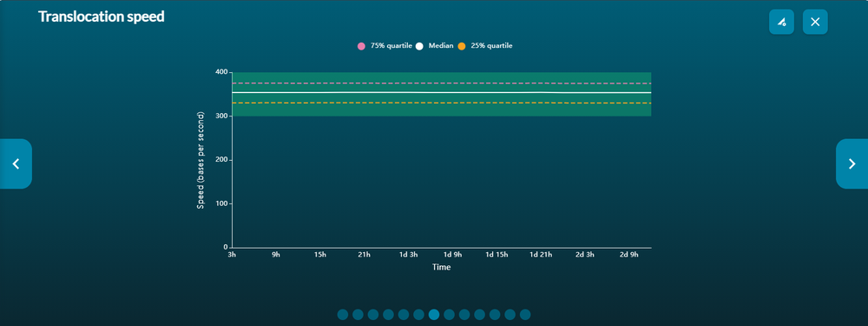Select the dot right after the active one
868x326 pixels.
[449, 315]
